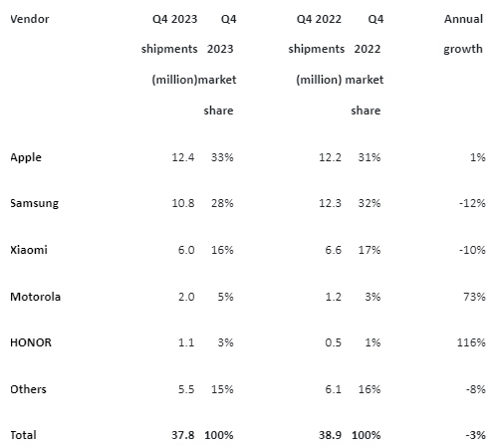Click the Q4 2022 shipments header
This screenshot has height=448, width=498.
[317, 49]
